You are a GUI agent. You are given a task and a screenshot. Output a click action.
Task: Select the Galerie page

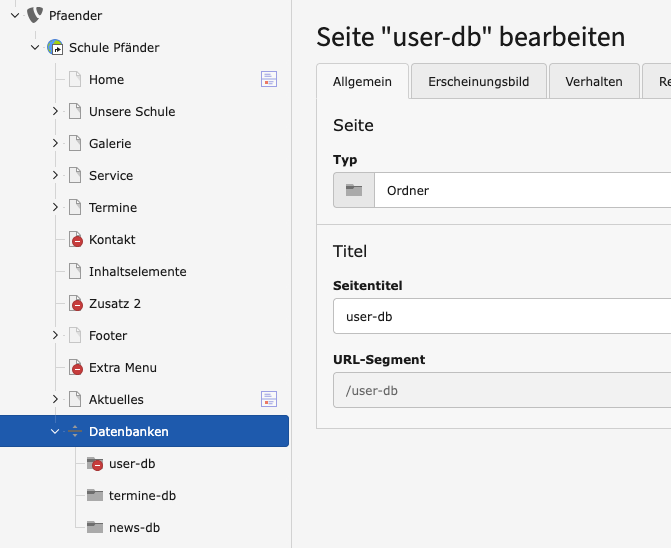point(110,143)
